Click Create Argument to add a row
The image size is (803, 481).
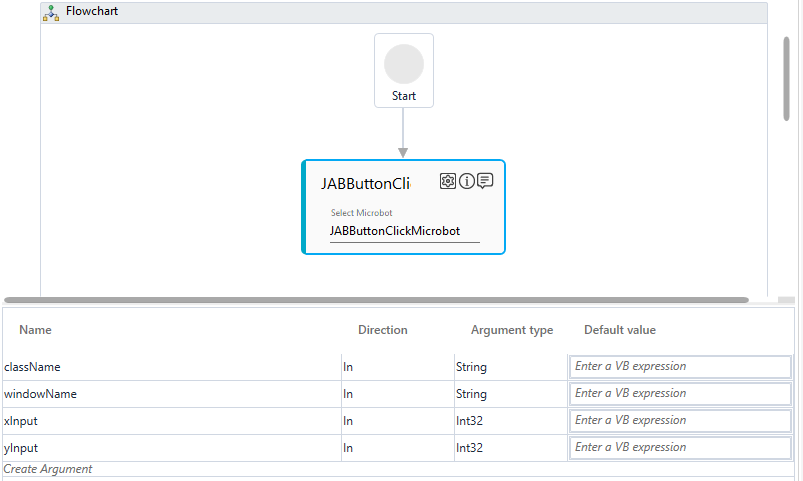click(48, 469)
